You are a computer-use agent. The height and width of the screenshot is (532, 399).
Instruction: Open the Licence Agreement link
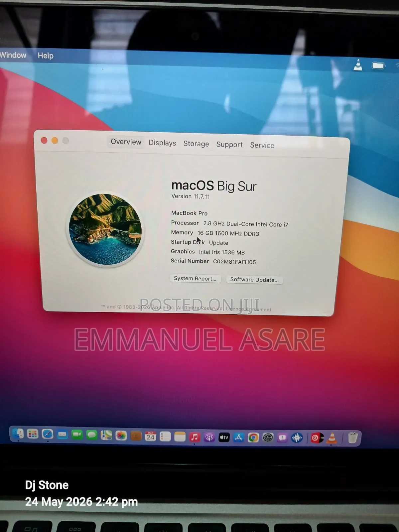tap(248, 309)
